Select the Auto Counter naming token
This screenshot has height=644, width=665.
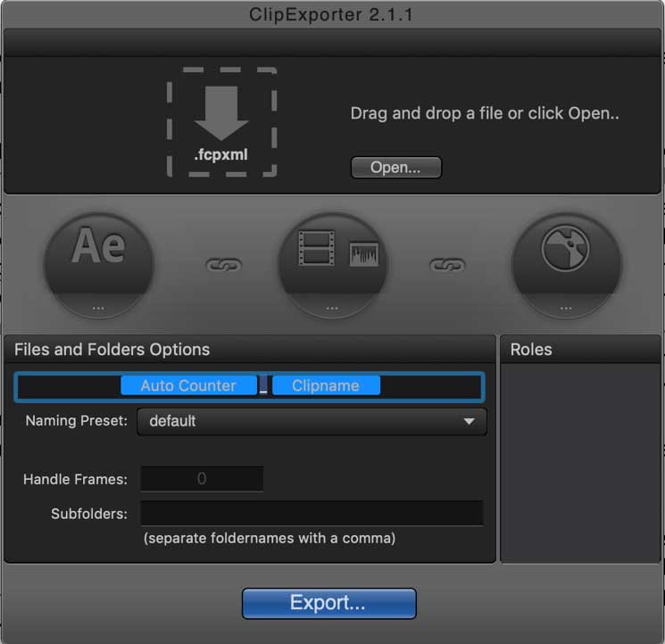188,385
